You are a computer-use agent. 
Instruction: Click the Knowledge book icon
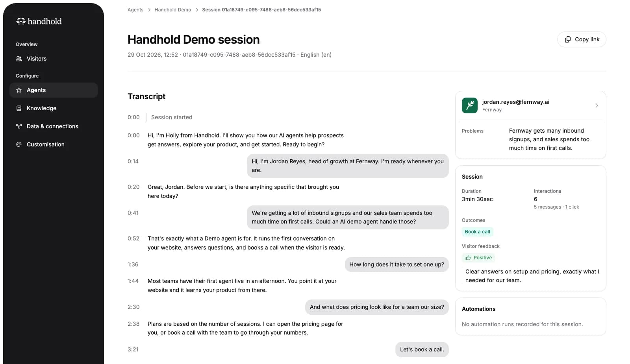[19, 108]
